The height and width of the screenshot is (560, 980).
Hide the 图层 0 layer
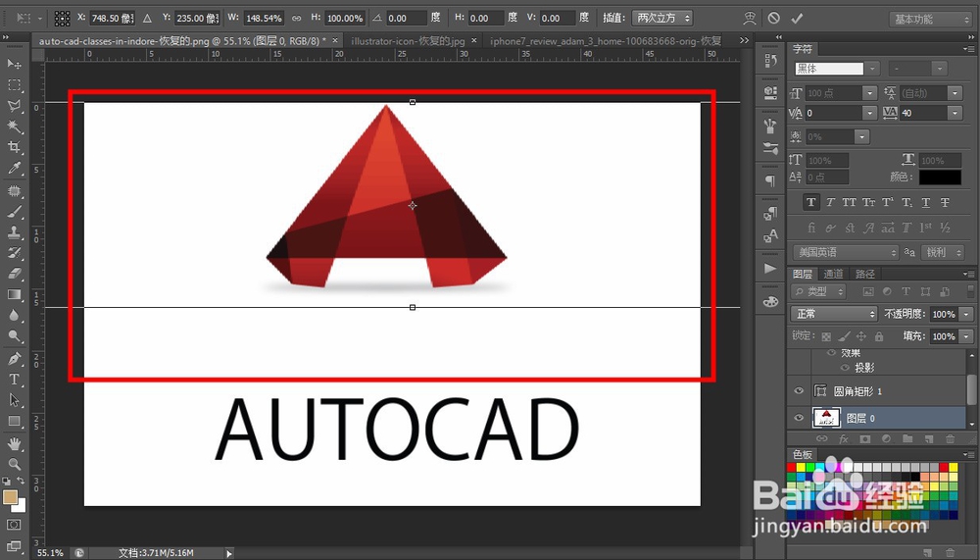click(799, 418)
